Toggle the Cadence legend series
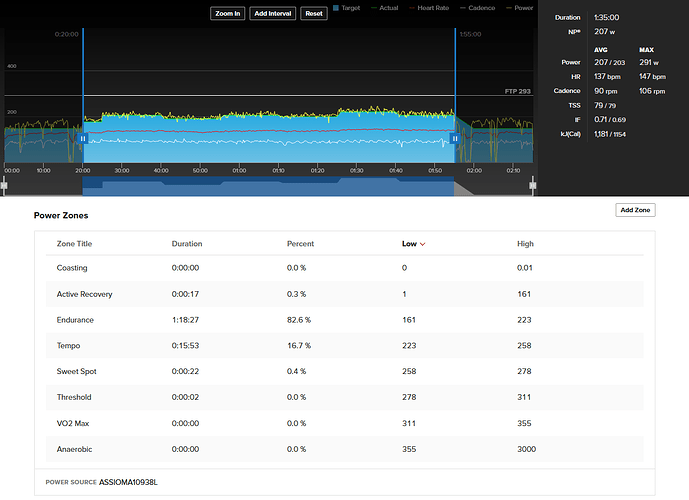The image size is (689, 500). [x=478, y=8]
